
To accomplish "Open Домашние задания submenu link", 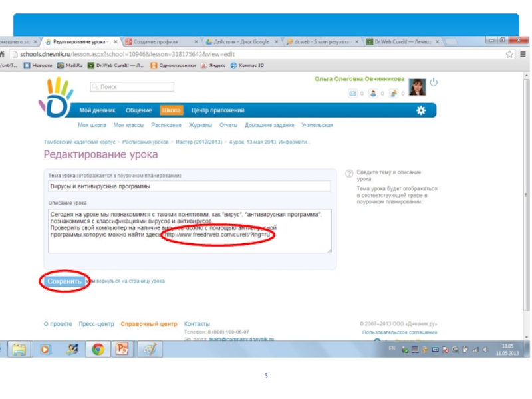I will click(269, 125).
